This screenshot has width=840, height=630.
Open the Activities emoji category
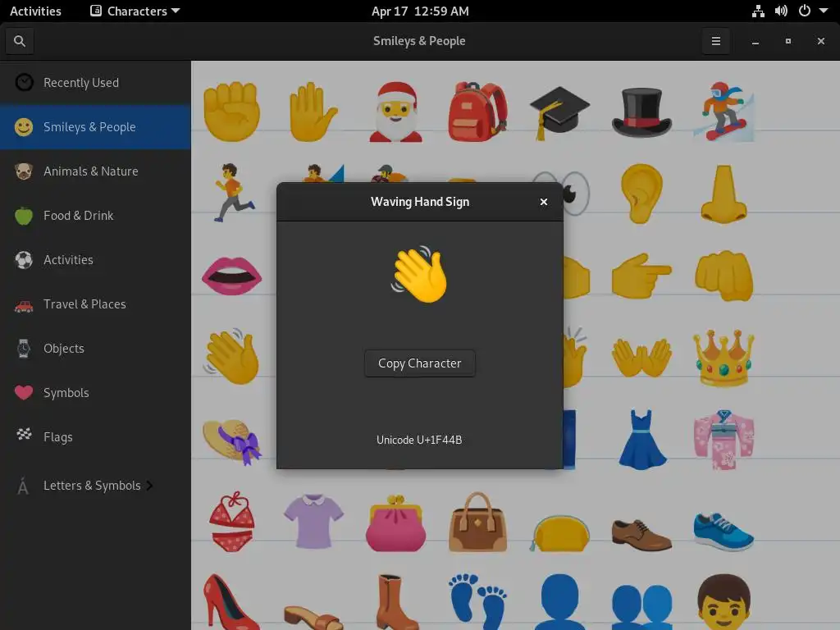click(95, 260)
